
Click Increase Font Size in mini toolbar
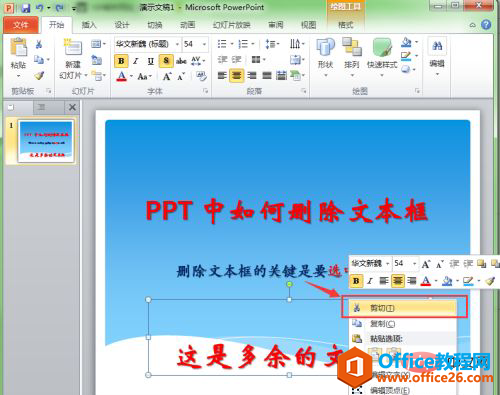[x=426, y=264]
